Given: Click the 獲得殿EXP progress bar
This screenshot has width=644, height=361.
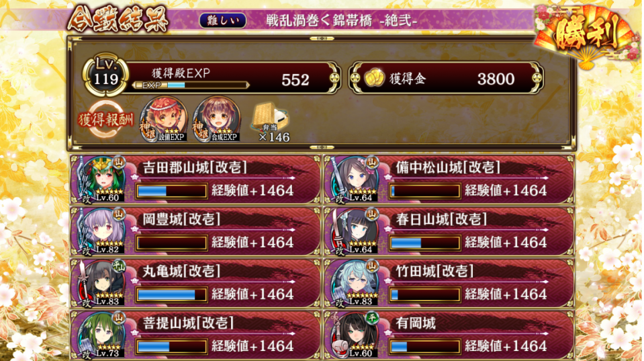Looking at the screenshot, I should 191,85.
